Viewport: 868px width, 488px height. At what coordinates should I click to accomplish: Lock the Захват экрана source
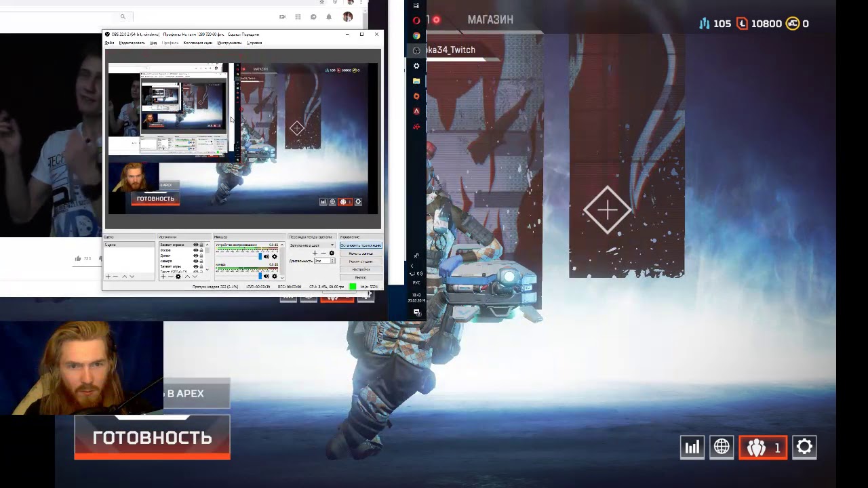coord(201,245)
